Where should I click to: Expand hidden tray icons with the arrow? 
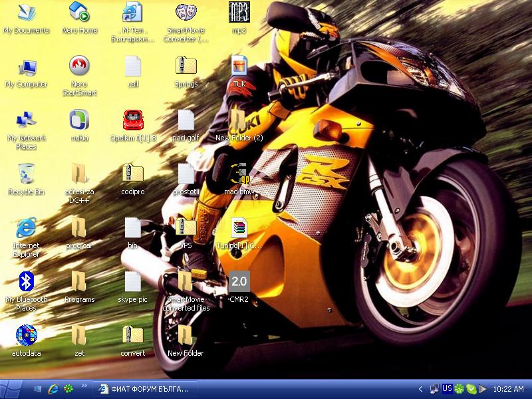tap(420, 389)
